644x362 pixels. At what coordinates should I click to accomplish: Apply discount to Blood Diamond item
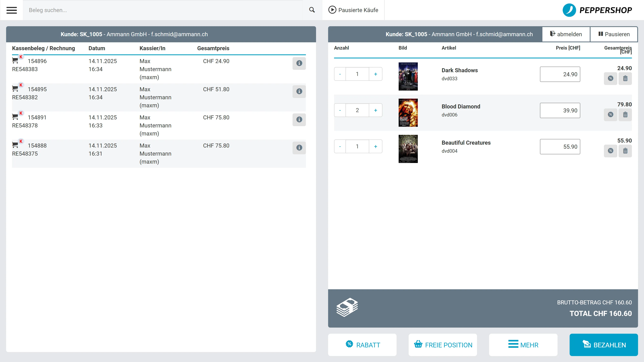click(x=611, y=115)
